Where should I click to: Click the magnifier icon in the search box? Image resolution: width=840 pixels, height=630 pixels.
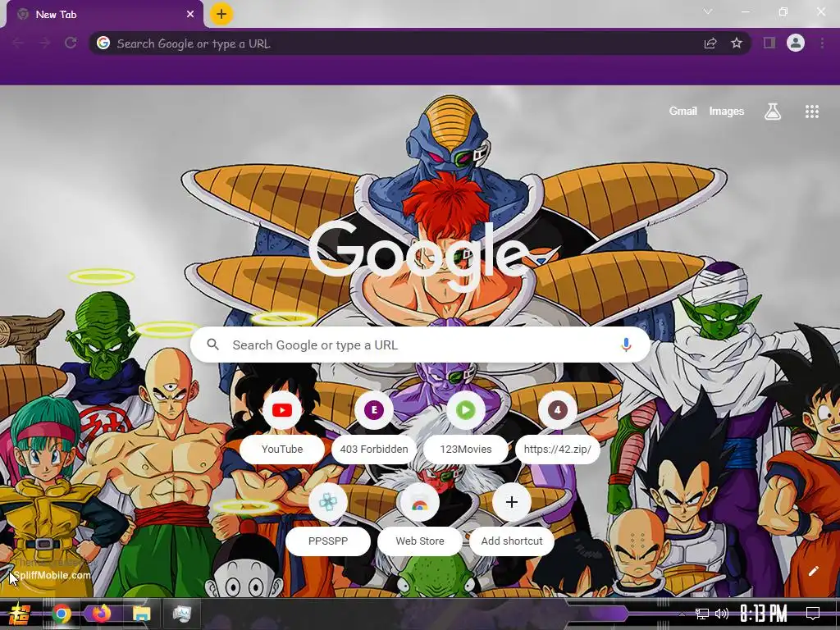click(212, 345)
